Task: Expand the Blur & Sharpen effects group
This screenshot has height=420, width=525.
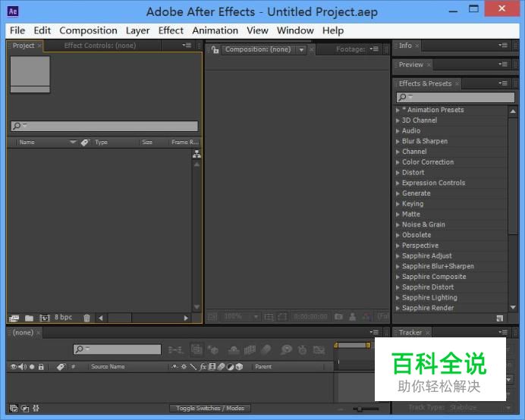Action: click(x=398, y=141)
